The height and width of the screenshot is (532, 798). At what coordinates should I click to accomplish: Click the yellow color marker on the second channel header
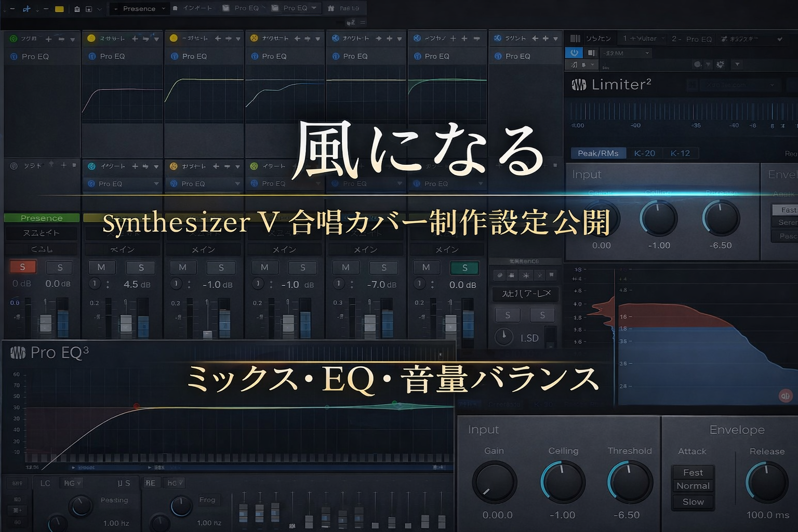pyautogui.click(x=90, y=38)
